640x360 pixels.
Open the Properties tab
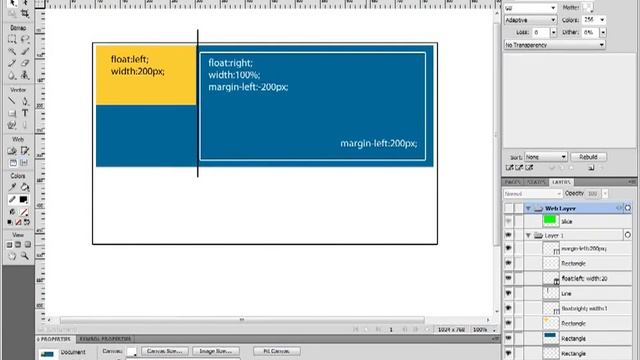pos(53,339)
